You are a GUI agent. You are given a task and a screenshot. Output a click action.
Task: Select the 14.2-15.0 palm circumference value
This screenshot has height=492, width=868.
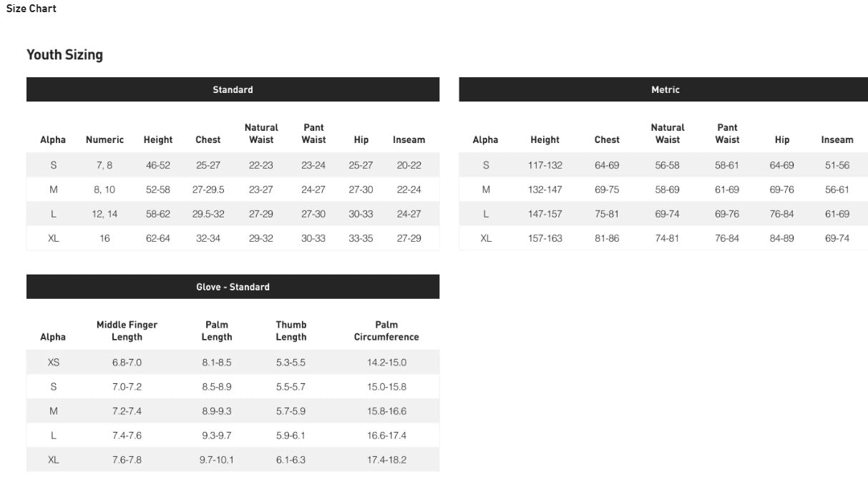[386, 363]
